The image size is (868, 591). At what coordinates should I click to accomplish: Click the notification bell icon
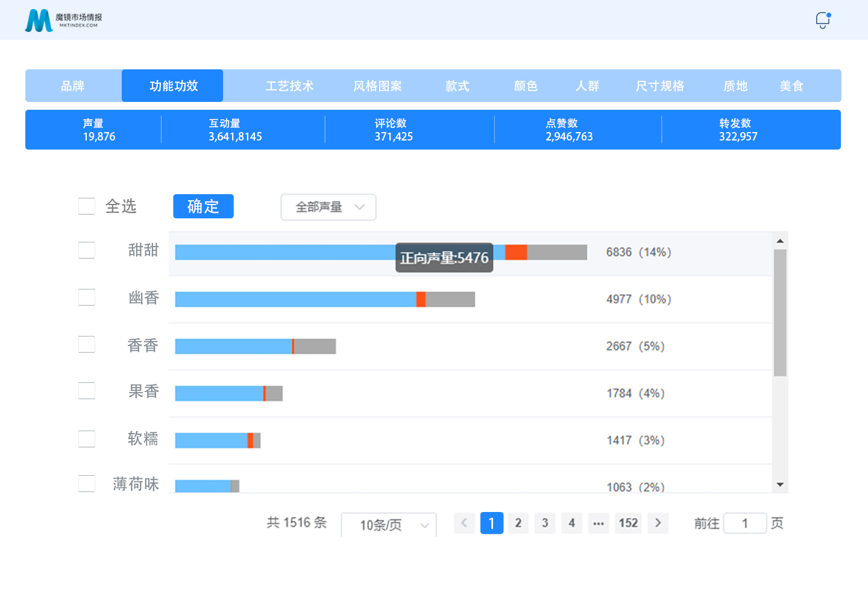(x=822, y=21)
